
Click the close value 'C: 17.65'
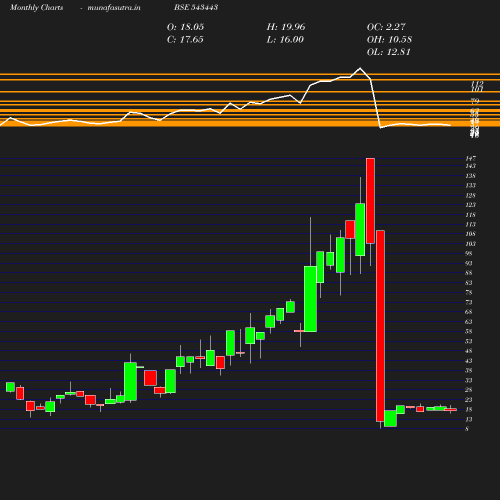185,40
